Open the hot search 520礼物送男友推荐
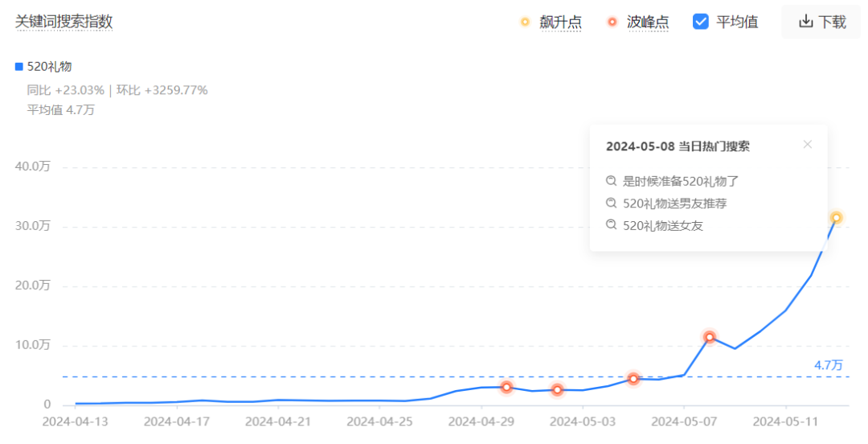Screen dimensions: 868x444 [x=674, y=203]
